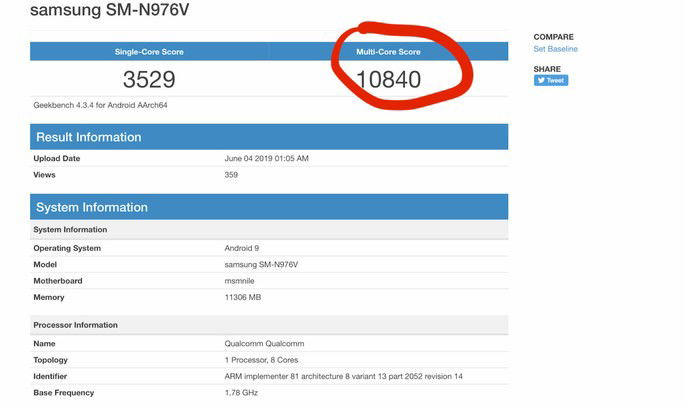Click the multi-core score value 10840
Image resolution: width=685 pixels, height=407 pixels.
click(388, 79)
